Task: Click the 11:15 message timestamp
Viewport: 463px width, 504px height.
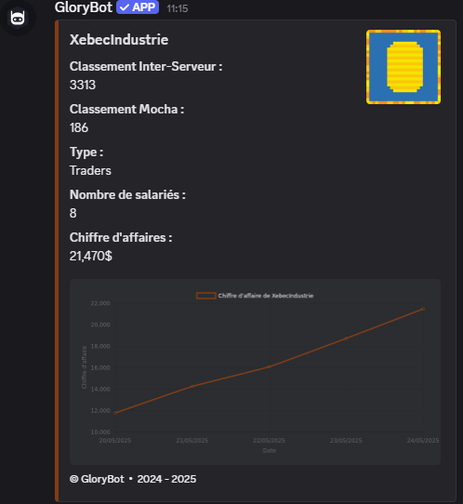Action: [x=177, y=8]
